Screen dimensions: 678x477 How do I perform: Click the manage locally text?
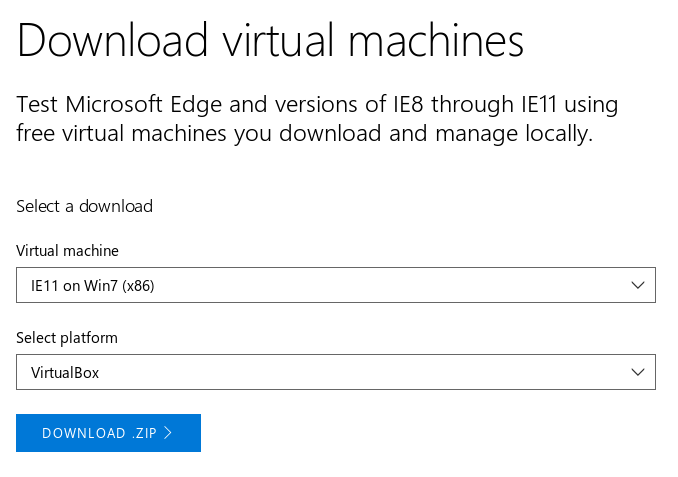[514, 134]
